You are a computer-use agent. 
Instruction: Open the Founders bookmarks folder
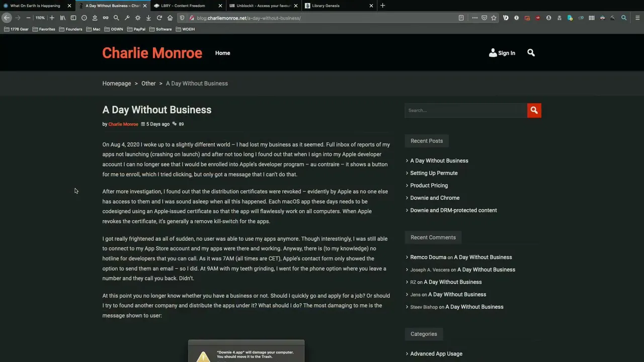coord(70,29)
